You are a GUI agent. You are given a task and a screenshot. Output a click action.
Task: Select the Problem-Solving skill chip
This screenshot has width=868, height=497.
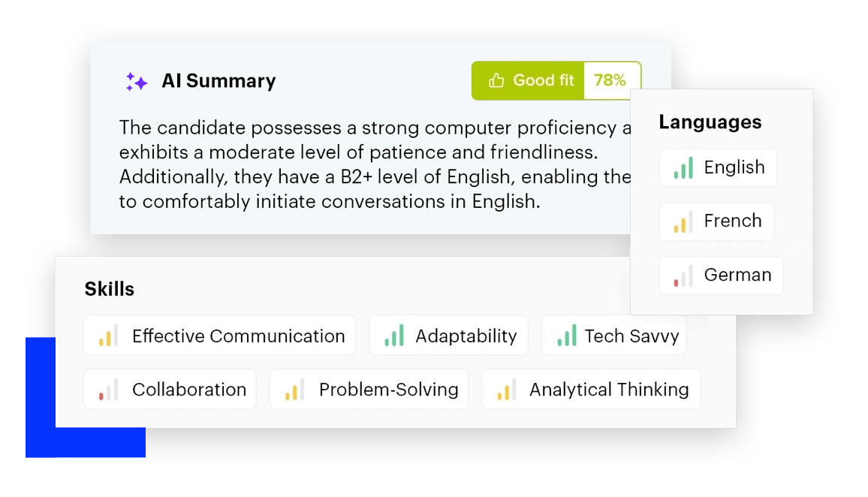pos(369,390)
